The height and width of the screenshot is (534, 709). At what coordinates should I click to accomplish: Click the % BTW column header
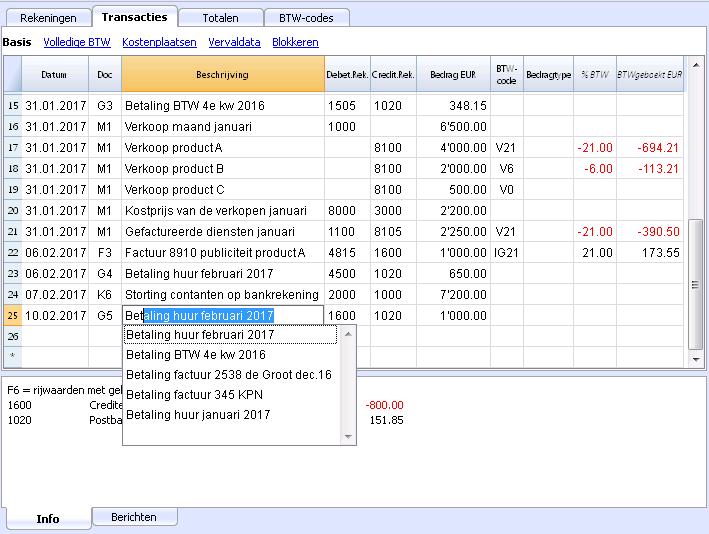click(x=595, y=75)
